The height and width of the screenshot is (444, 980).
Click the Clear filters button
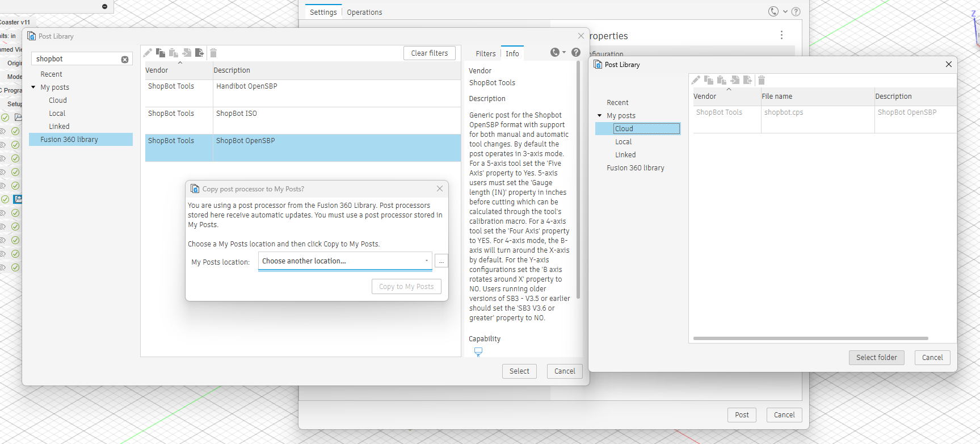tap(430, 53)
